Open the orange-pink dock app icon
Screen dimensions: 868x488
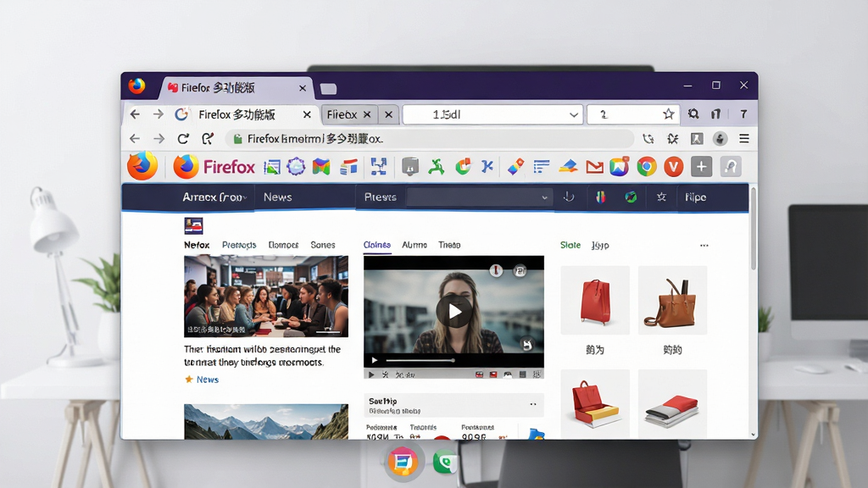click(403, 461)
